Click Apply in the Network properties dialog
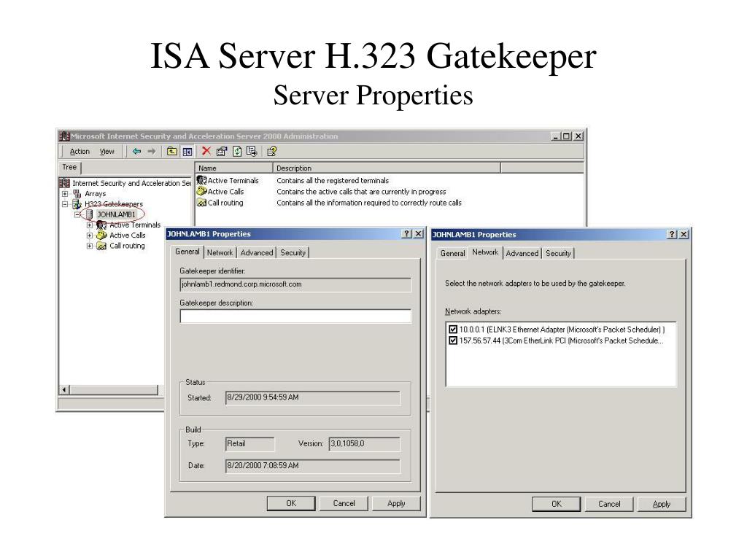Viewport: 747px width, 560px height. click(x=662, y=504)
